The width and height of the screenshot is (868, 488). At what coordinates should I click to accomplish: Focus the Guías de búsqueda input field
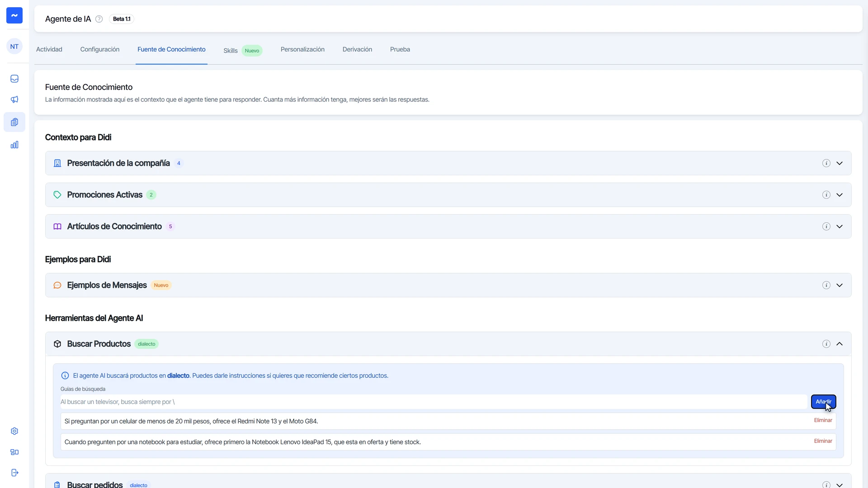point(434,402)
